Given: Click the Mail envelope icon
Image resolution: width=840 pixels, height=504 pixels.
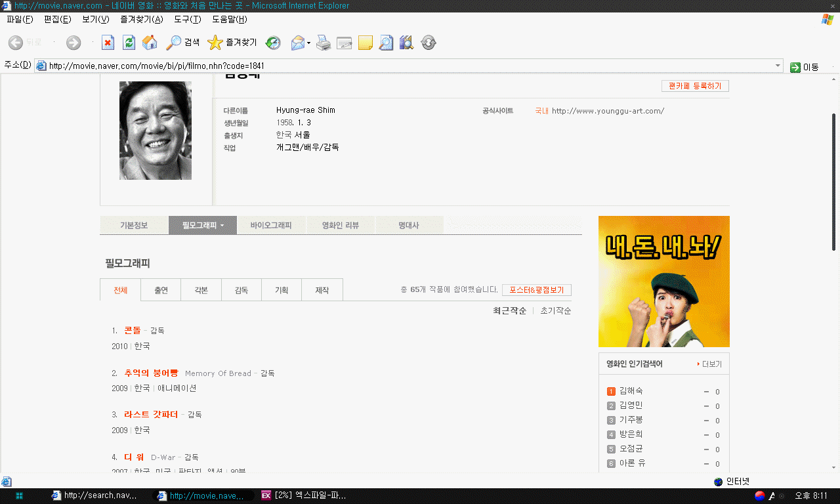Looking at the screenshot, I should click(297, 43).
